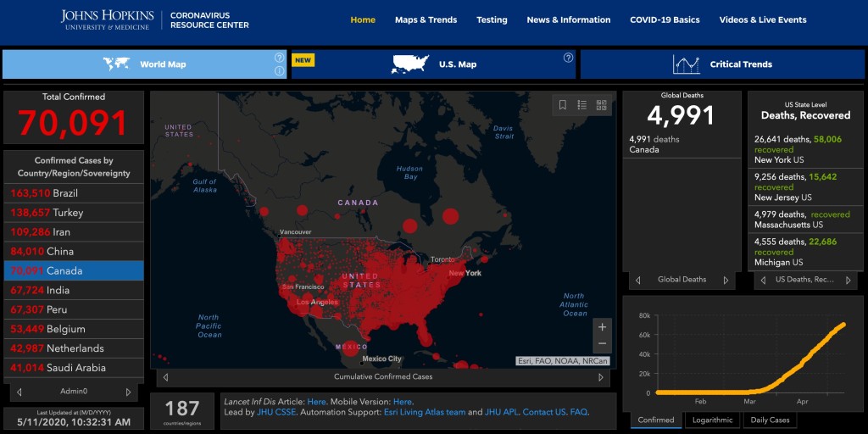Select India in the country list
This screenshot has height=434, width=868.
click(74, 290)
